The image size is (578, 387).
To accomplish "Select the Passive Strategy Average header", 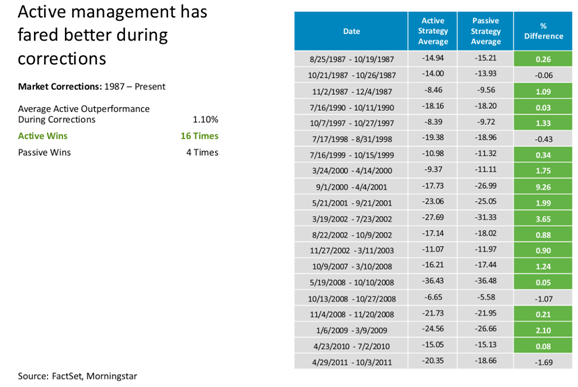I will coord(485,31).
